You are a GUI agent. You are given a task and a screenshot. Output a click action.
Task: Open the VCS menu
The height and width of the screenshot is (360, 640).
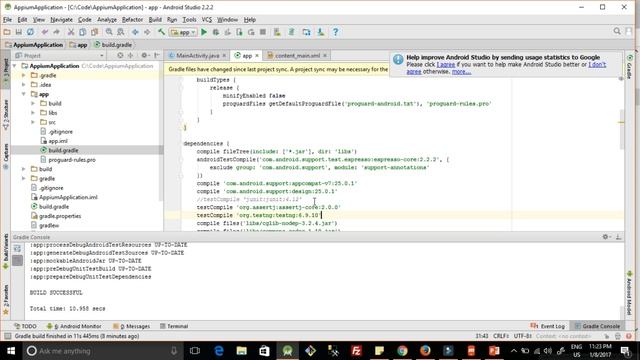point(207,20)
